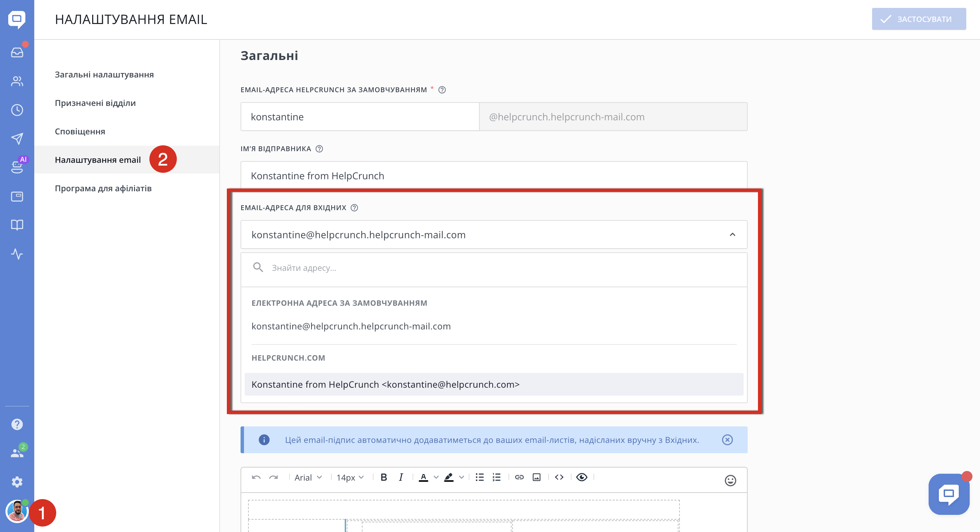Dismiss the email signature info banner
This screenshot has width=980, height=532.
(x=727, y=440)
